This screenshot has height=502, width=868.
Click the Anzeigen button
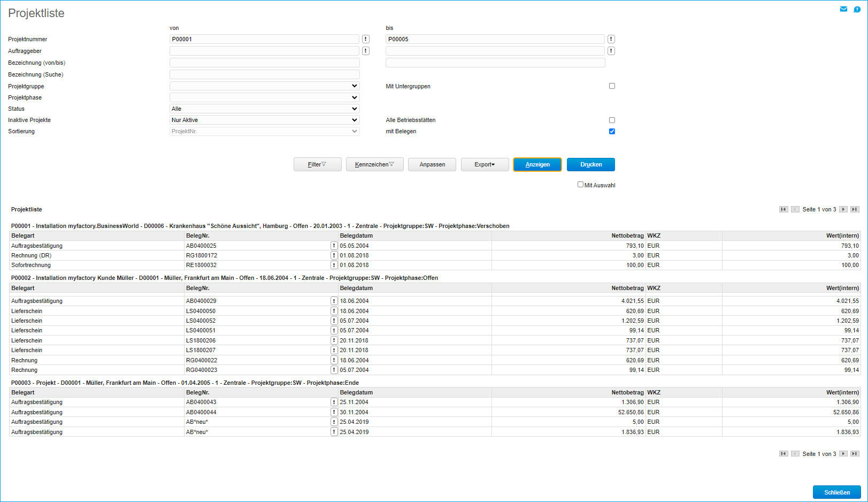[537, 164]
